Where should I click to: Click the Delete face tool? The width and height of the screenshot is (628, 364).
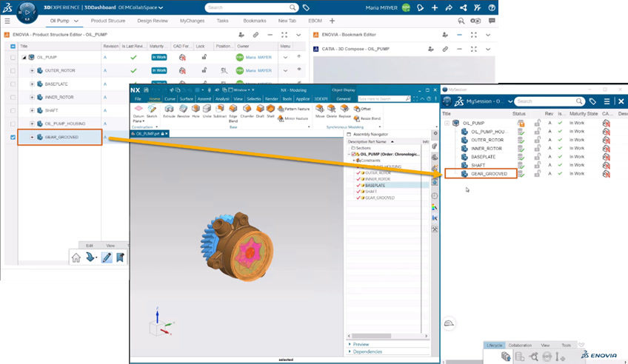pyautogui.click(x=332, y=111)
